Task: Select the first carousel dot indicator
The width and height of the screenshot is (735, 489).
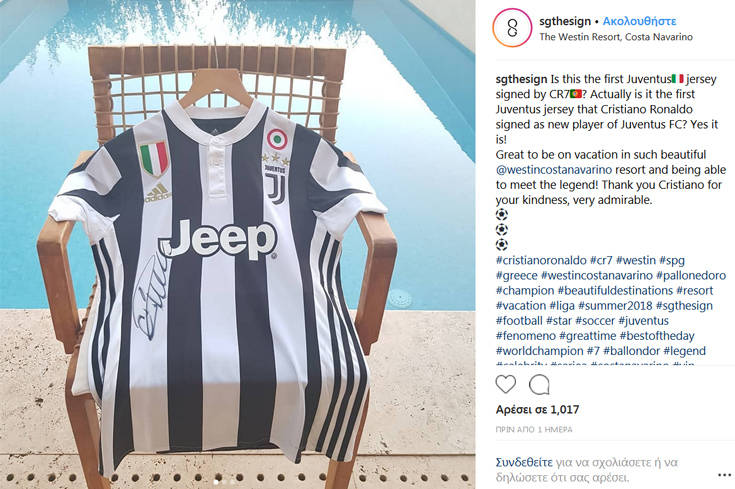Action: (216, 482)
